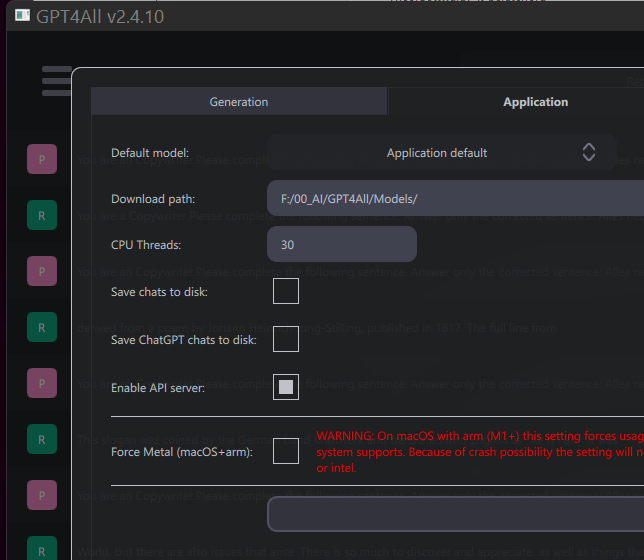Toggle the Enable API server checkbox

pos(286,387)
